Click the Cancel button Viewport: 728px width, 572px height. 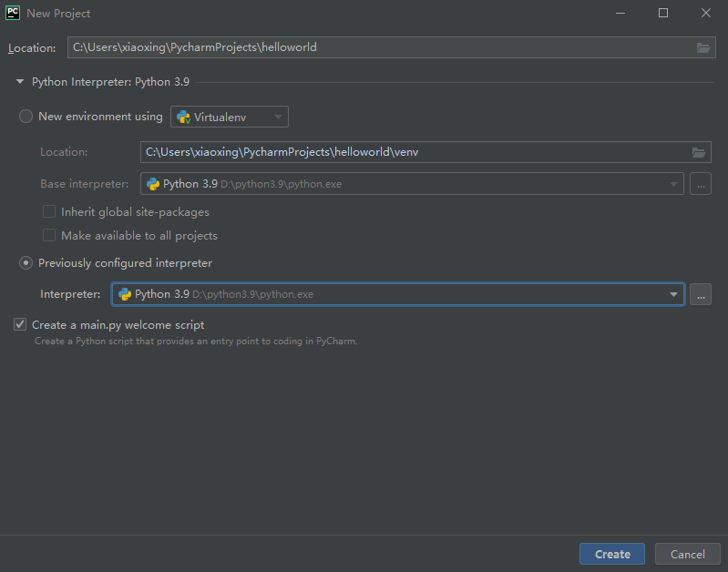687,554
